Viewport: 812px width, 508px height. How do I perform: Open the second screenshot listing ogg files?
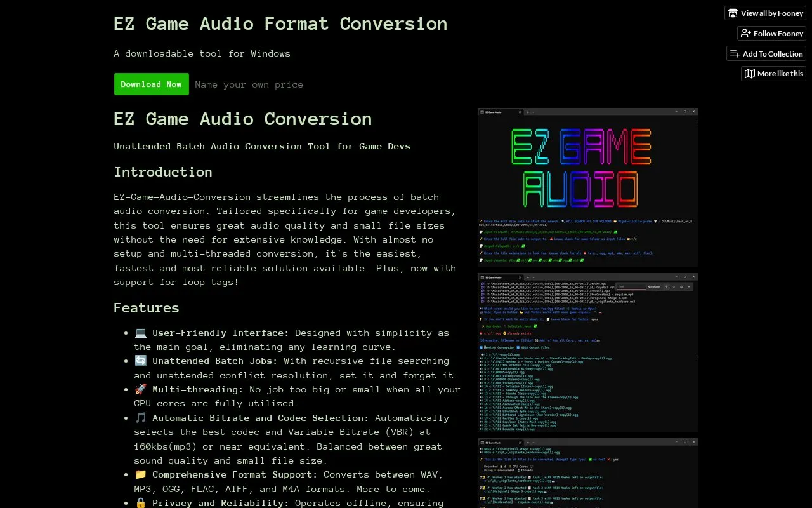click(587, 352)
